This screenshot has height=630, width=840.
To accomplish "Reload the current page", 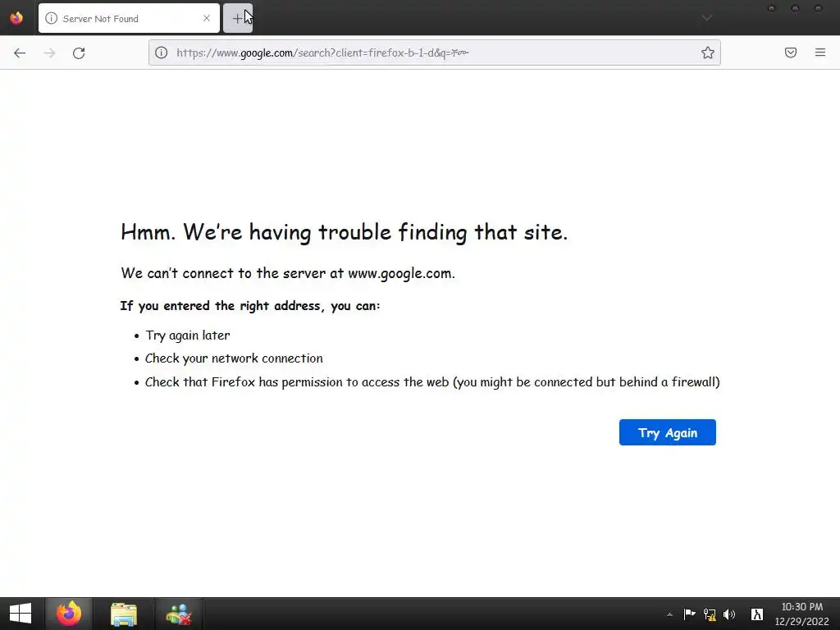I will (x=79, y=52).
